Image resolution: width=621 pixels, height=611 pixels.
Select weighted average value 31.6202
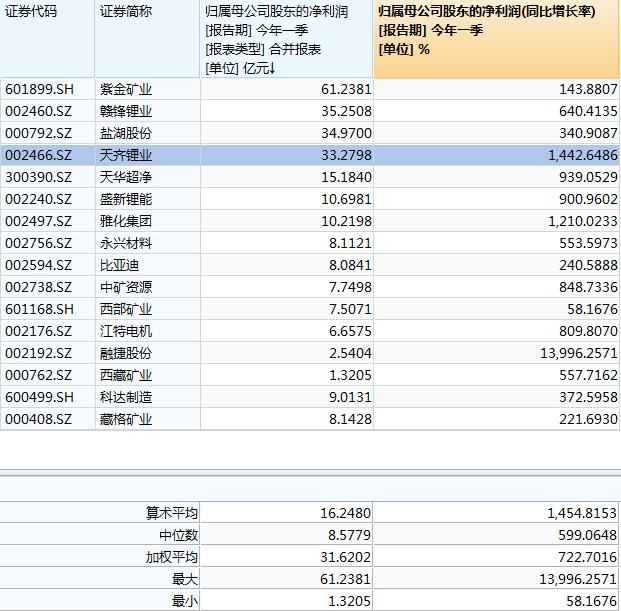345,557
